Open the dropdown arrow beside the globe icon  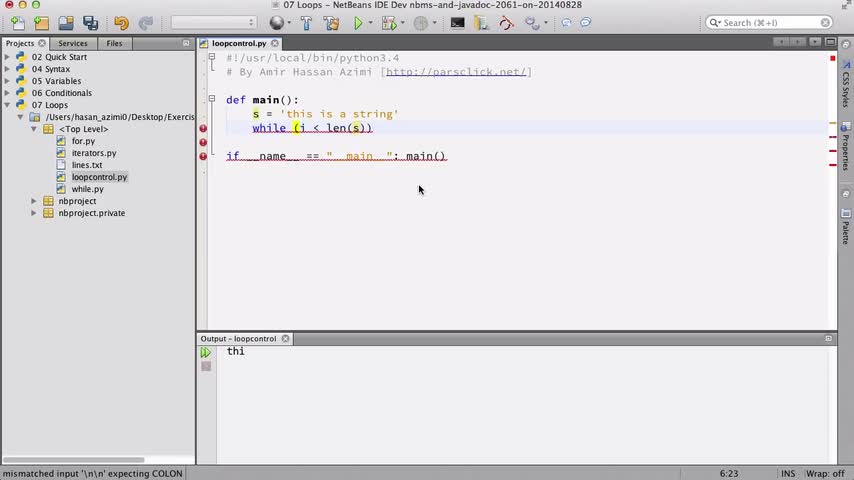(289, 23)
